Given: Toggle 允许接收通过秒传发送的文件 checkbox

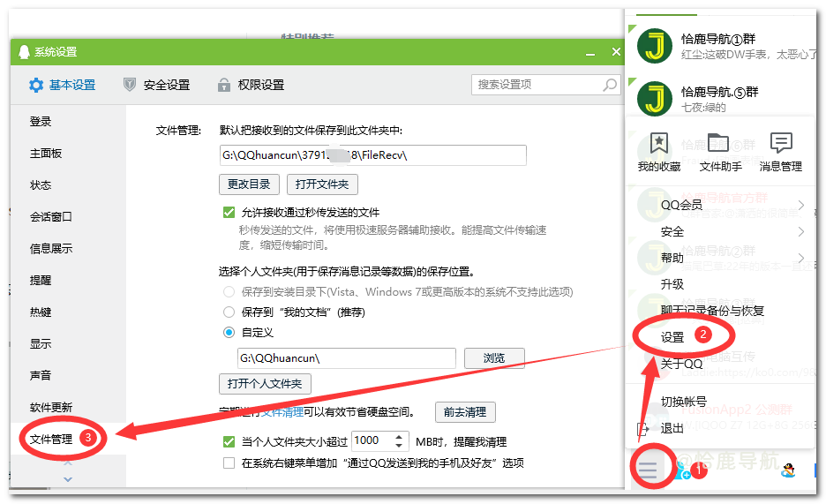Looking at the screenshot, I should (x=229, y=212).
